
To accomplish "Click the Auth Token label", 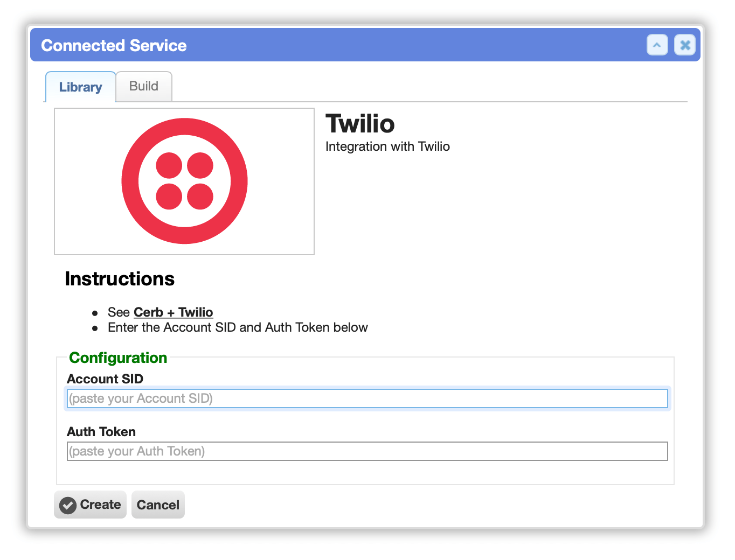I will [x=101, y=432].
